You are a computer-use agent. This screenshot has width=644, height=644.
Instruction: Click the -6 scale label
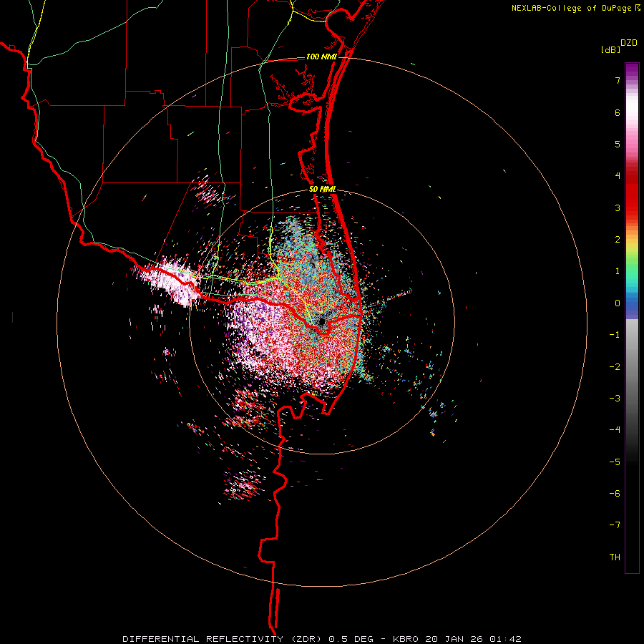click(615, 494)
